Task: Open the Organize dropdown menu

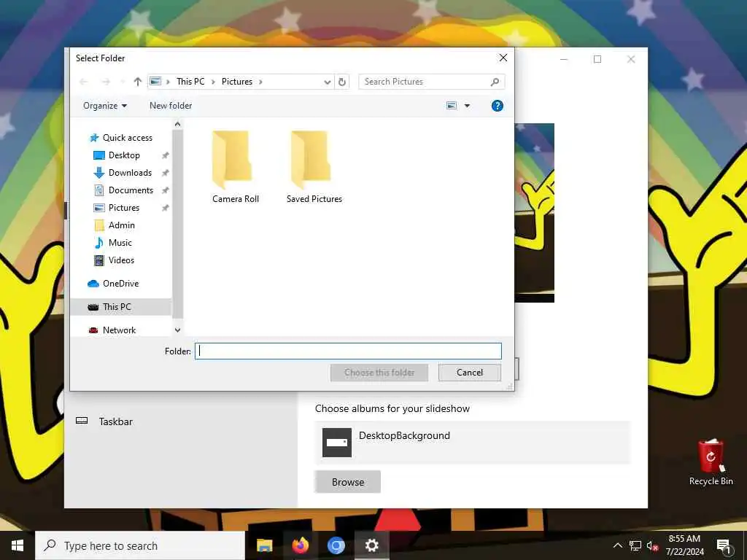Action: coord(105,106)
